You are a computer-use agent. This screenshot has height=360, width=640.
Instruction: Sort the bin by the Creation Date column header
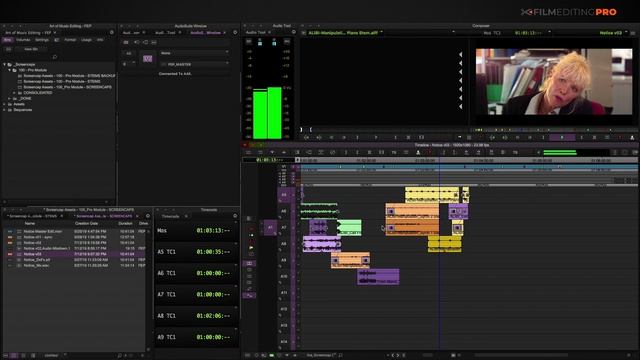86,224
